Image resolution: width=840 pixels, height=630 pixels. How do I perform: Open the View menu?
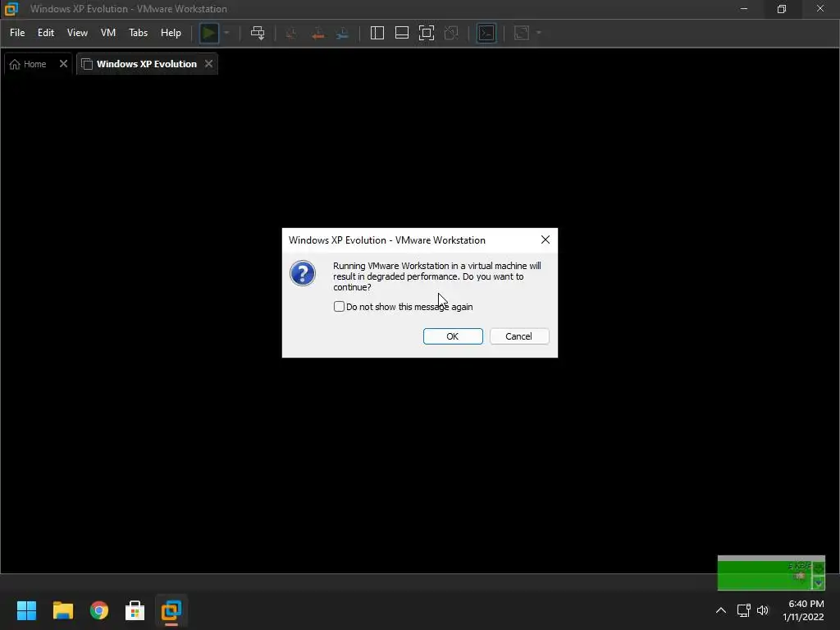tap(77, 33)
